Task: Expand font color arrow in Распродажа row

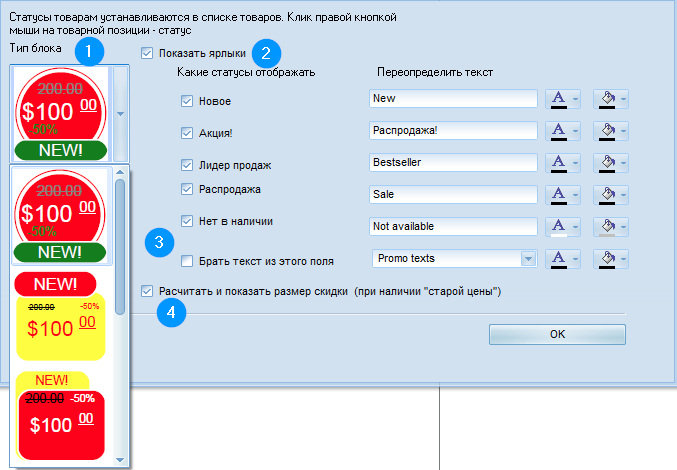Action: (575, 195)
